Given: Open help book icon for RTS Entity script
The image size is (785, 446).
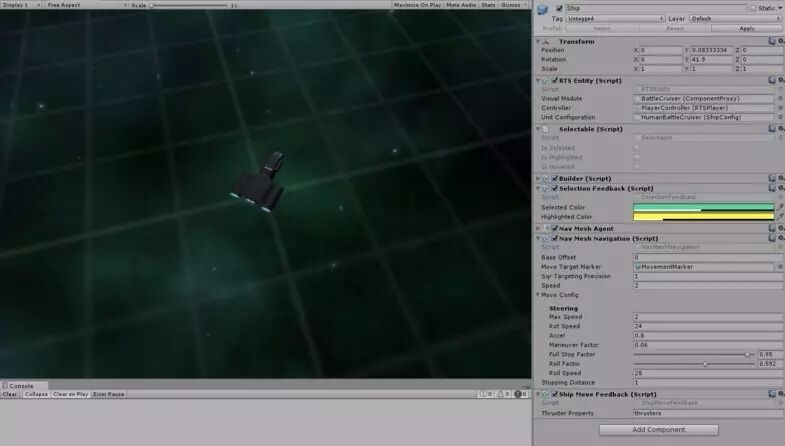Looking at the screenshot, I should click(x=772, y=80).
